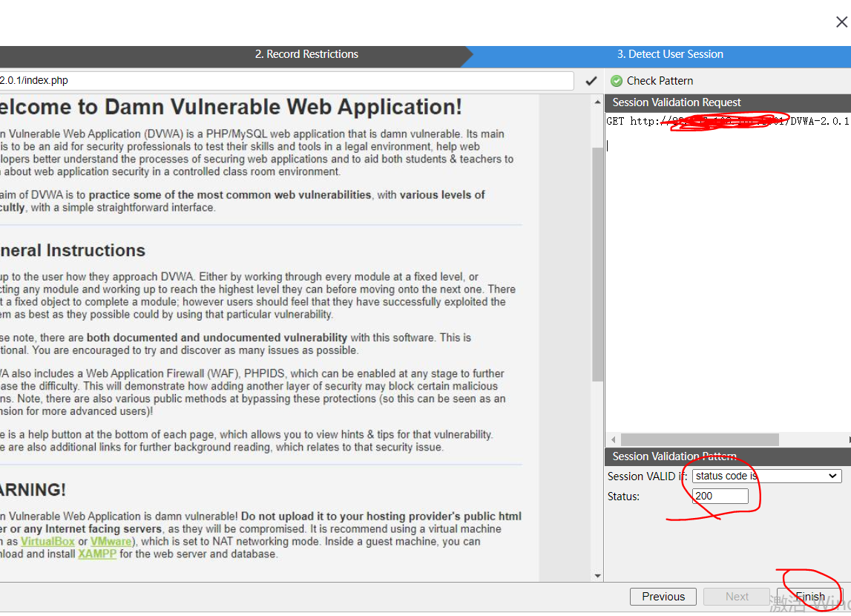
Task: Click the index.php URL address field
Action: [286, 80]
